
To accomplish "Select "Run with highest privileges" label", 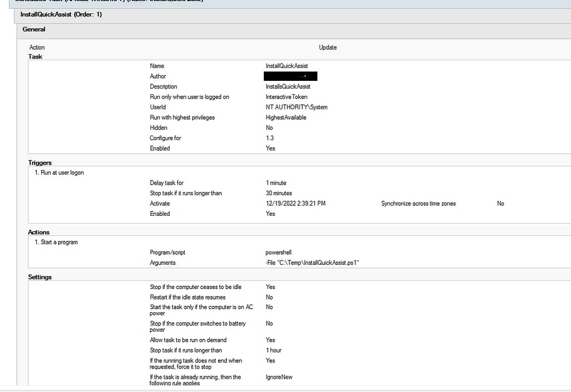I will [182, 117].
